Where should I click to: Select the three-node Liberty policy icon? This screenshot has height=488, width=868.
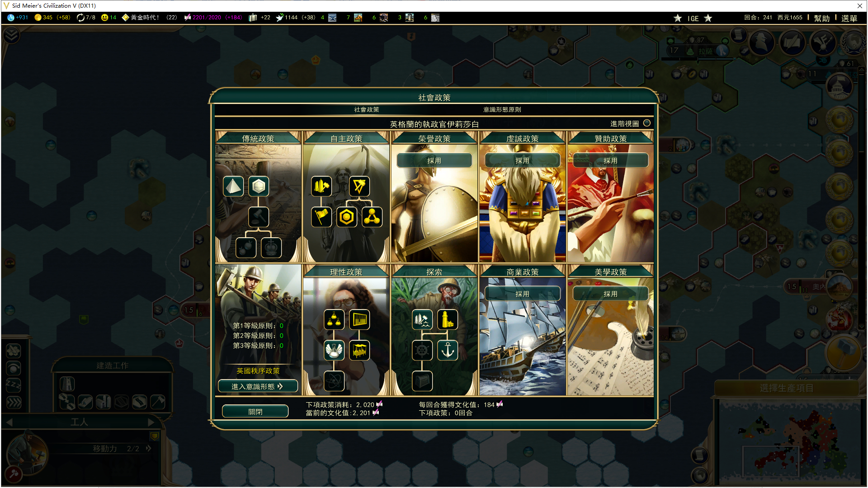coord(372,217)
